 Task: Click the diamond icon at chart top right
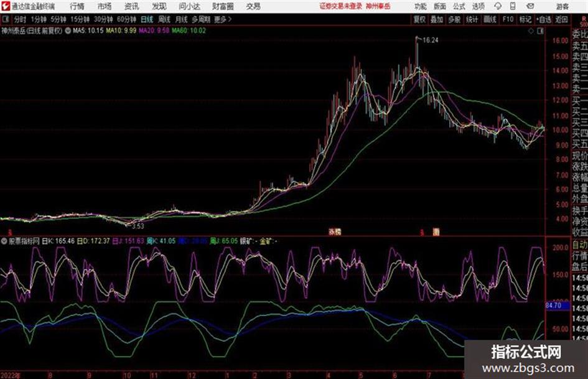pos(531,31)
